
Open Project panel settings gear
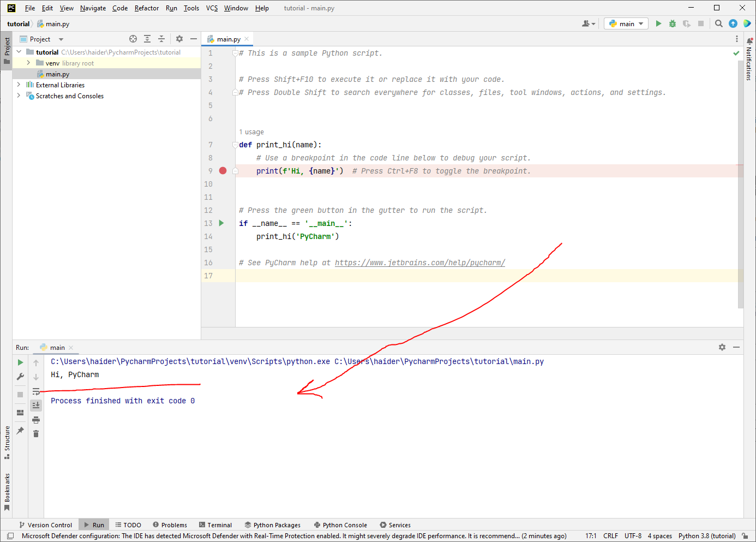pos(179,39)
